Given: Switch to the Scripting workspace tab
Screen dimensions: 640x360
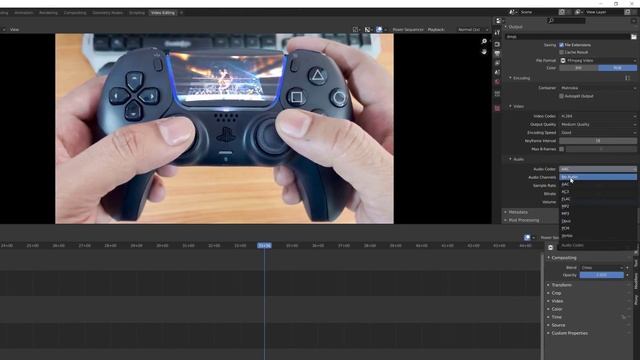Looking at the screenshot, I should (x=137, y=13).
